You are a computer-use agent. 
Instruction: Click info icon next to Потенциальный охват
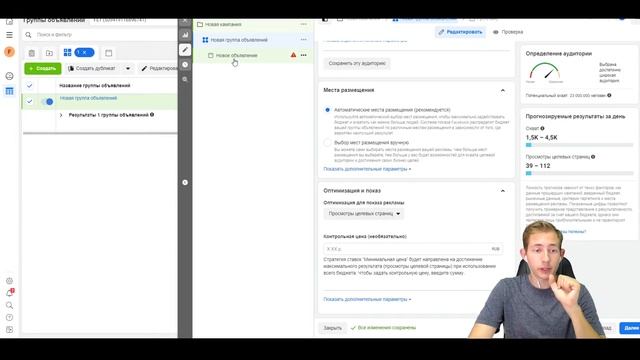click(609, 95)
